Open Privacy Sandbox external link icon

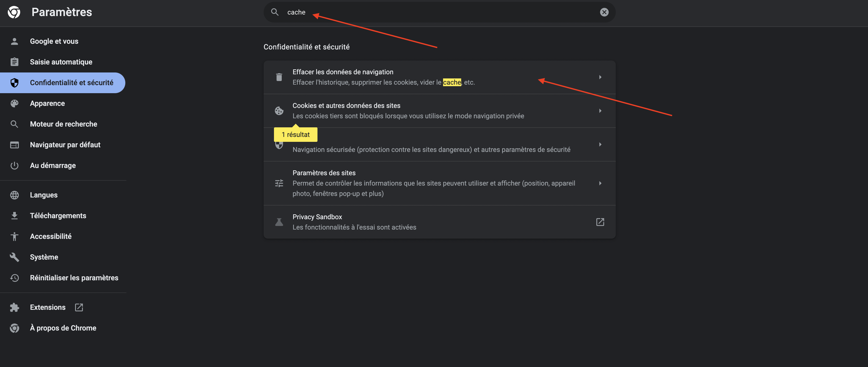(600, 222)
